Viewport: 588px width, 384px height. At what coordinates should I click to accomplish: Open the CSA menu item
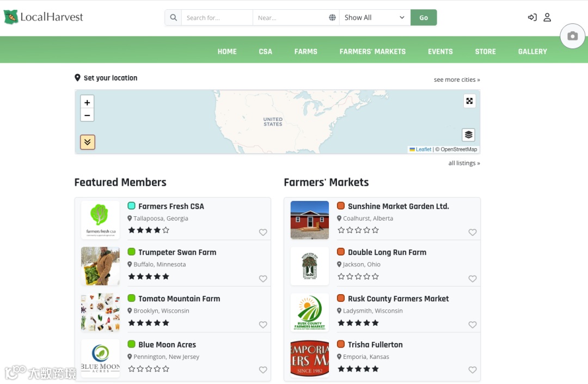click(266, 51)
